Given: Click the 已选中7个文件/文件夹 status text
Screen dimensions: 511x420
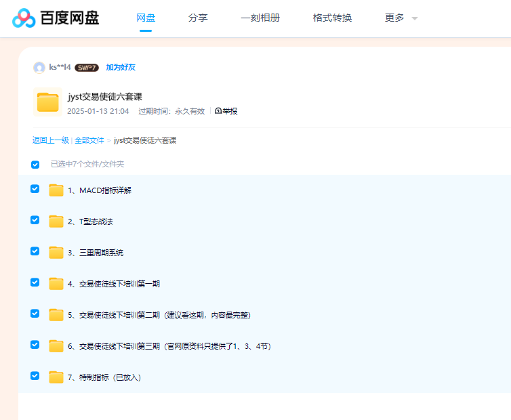Looking at the screenshot, I should 87,164.
